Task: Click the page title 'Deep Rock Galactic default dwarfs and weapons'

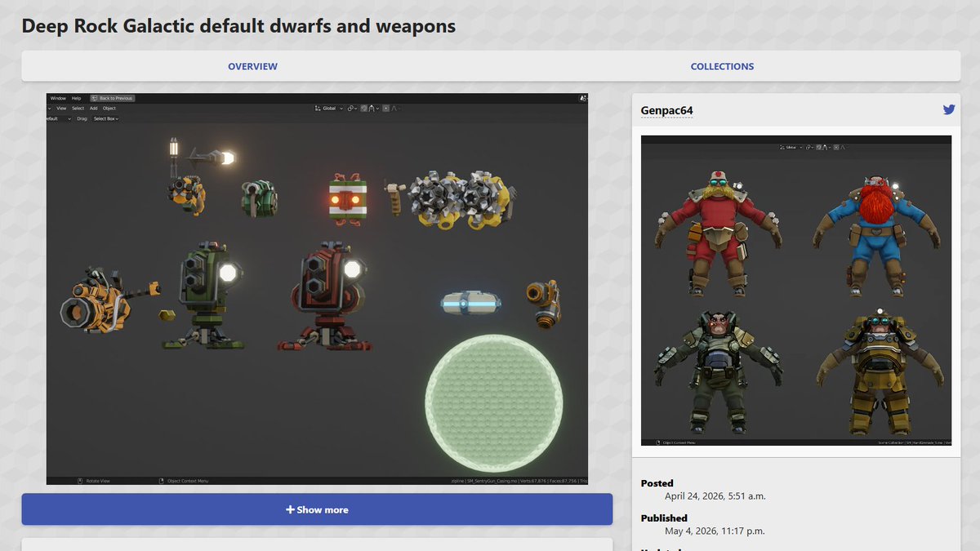Action: pyautogui.click(x=238, y=25)
